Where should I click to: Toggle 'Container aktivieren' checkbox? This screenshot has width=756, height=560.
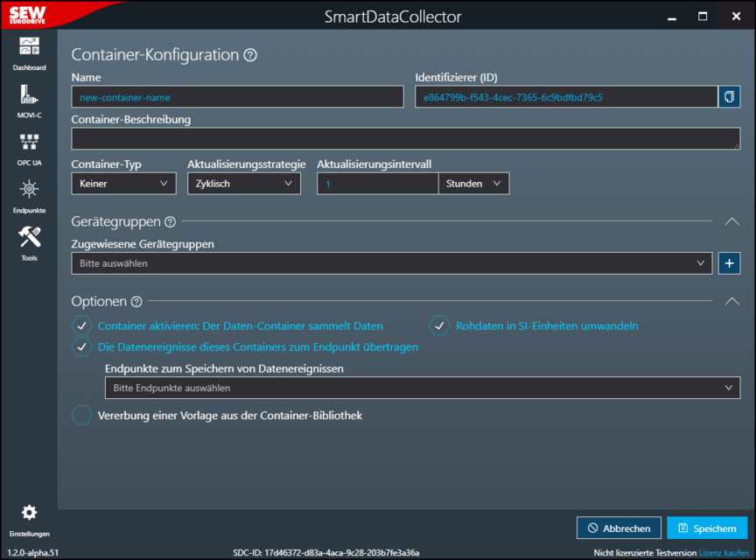pyautogui.click(x=81, y=325)
